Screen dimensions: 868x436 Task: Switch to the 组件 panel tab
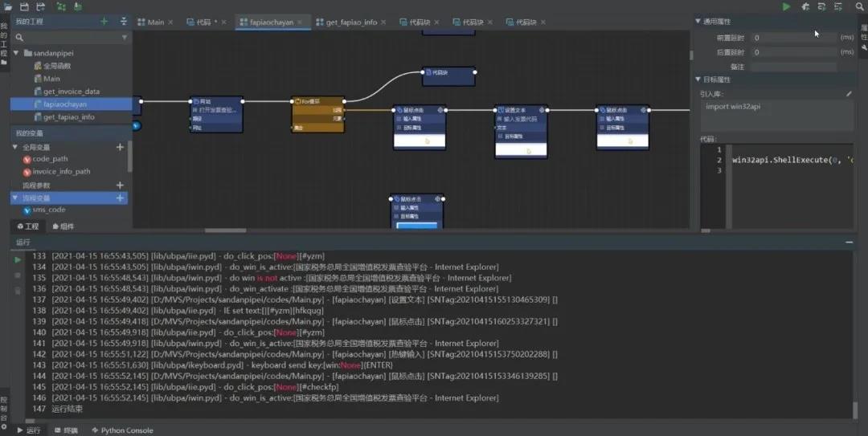click(x=63, y=226)
